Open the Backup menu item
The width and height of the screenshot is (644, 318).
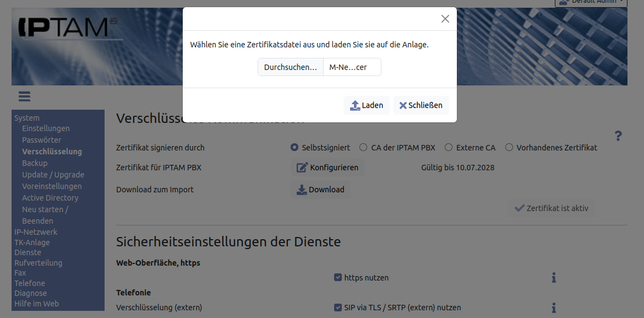(35, 163)
